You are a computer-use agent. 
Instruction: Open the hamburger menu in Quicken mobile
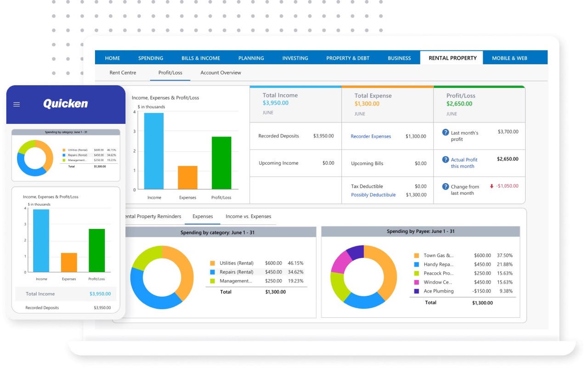pos(17,104)
